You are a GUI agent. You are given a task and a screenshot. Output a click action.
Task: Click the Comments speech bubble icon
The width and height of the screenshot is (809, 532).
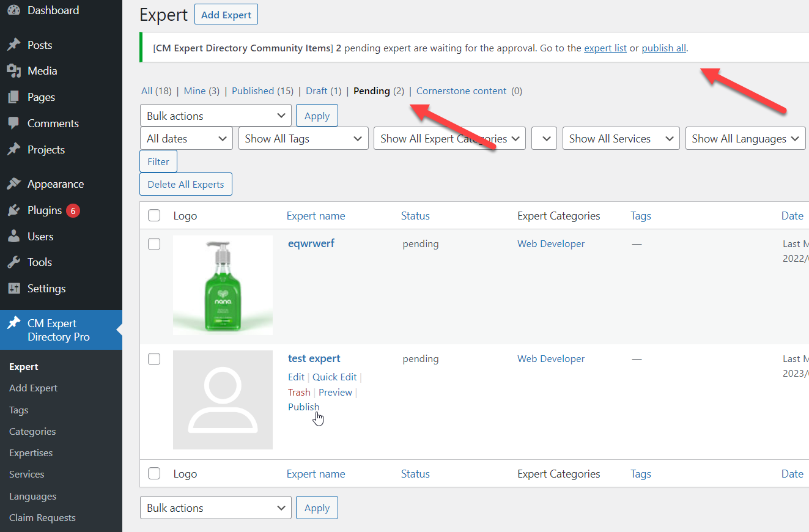13,124
